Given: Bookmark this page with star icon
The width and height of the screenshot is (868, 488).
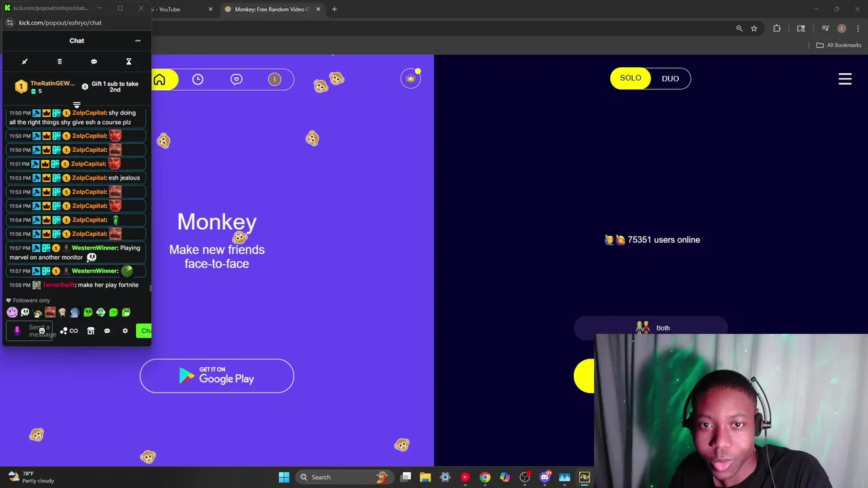Looking at the screenshot, I should [753, 28].
